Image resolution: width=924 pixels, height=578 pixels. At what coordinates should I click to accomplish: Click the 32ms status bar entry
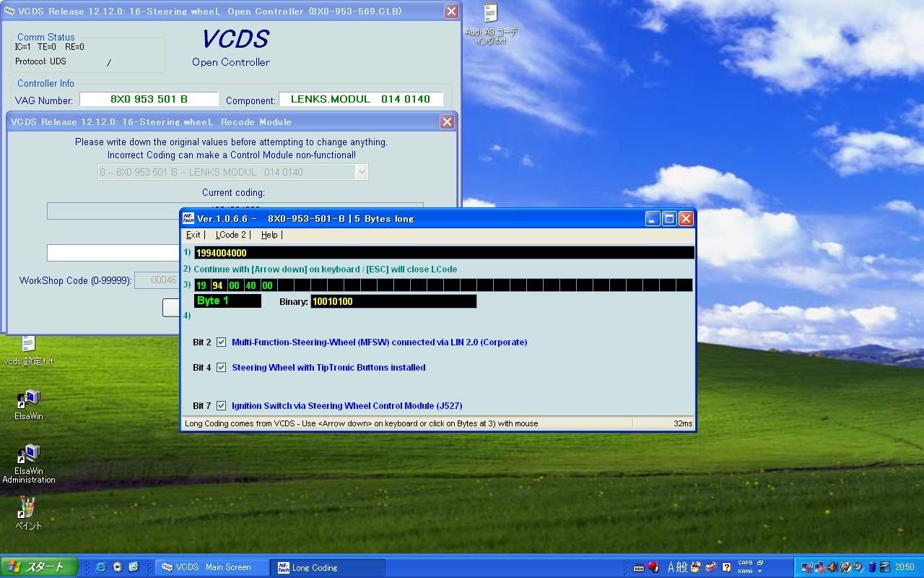pyautogui.click(x=683, y=423)
